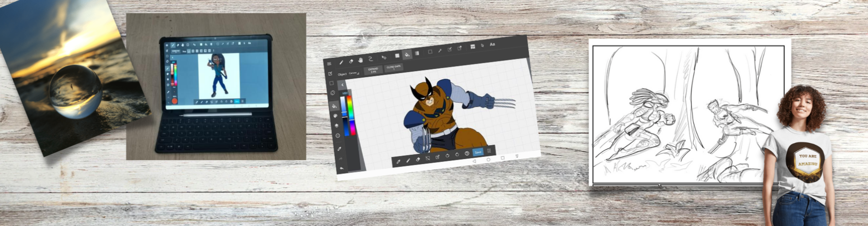Pick the Magic Wand tool
Image resolution: width=868 pixels, height=226 pixels.
[x=440, y=50]
